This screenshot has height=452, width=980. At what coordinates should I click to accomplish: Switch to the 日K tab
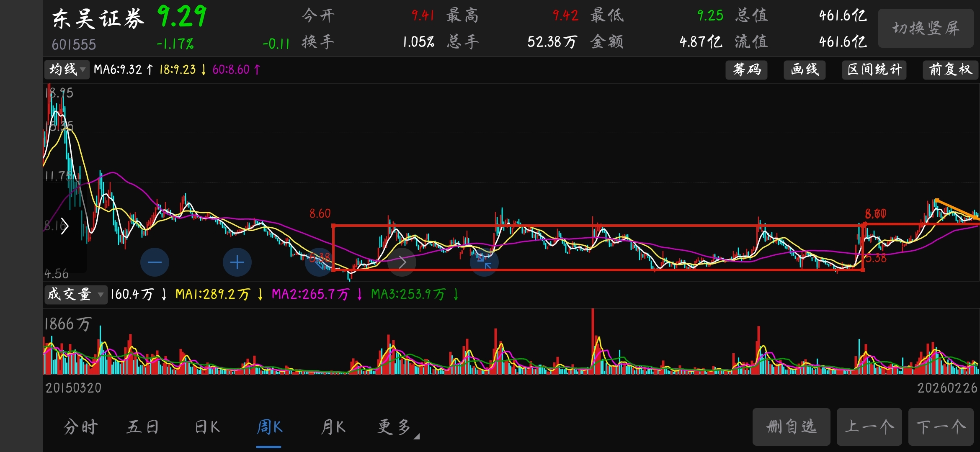tap(207, 427)
